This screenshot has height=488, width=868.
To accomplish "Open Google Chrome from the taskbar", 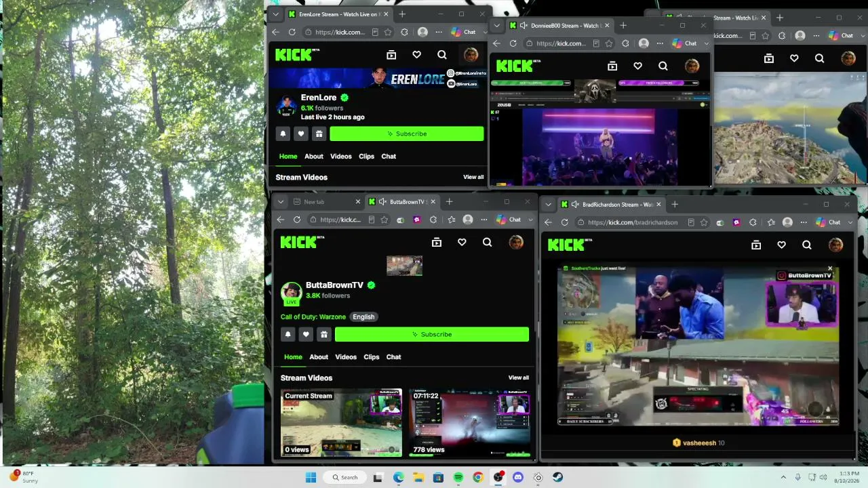I will coord(478,477).
